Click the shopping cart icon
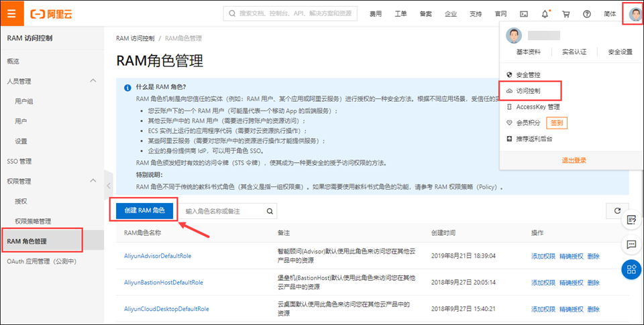Screen dimensions: 644x325 (x=566, y=14)
